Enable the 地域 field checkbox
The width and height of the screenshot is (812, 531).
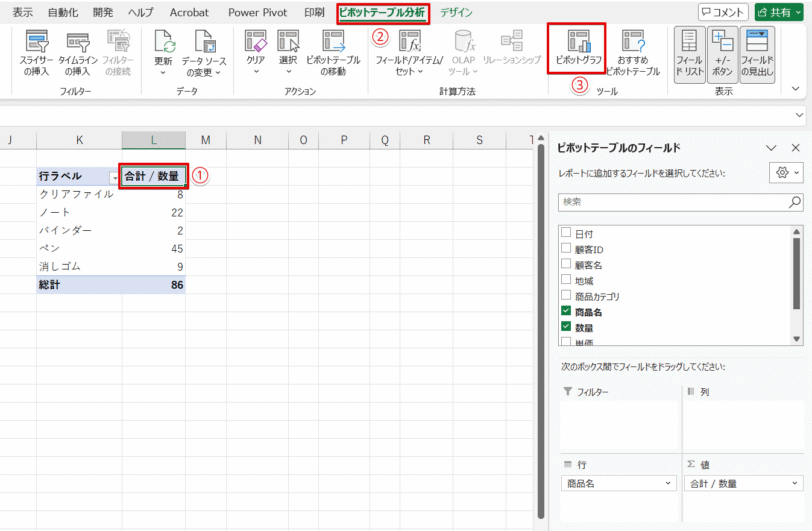point(566,280)
